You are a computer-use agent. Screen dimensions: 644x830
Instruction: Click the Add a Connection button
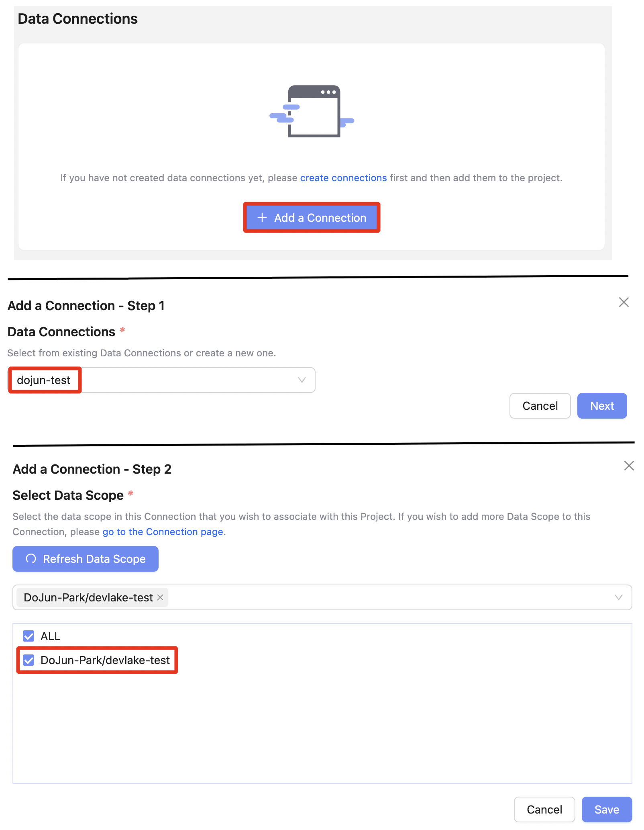pos(312,217)
